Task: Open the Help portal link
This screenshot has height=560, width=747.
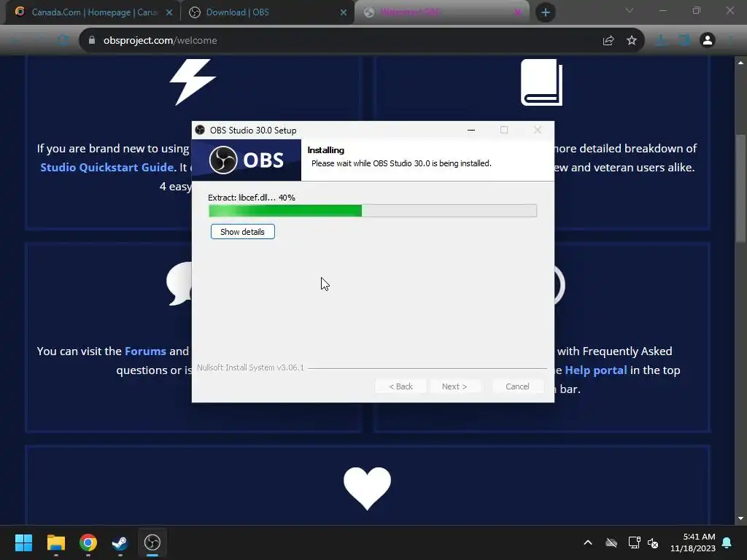Action: 596,370
